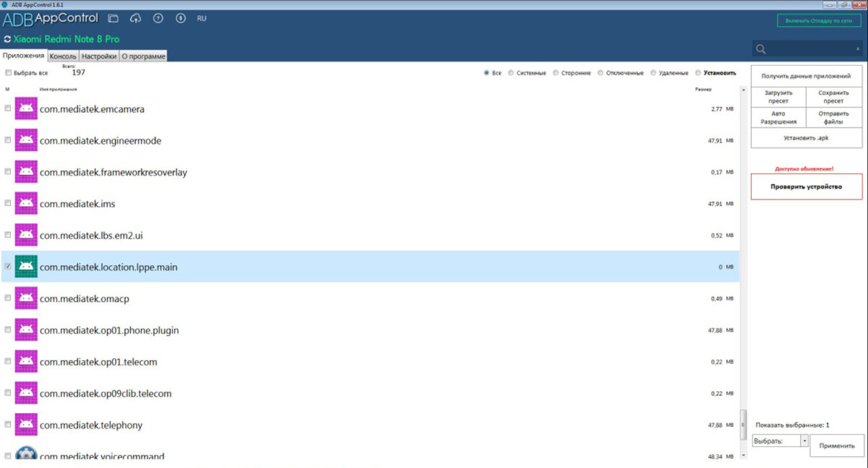Switch language with RU button

tap(201, 18)
